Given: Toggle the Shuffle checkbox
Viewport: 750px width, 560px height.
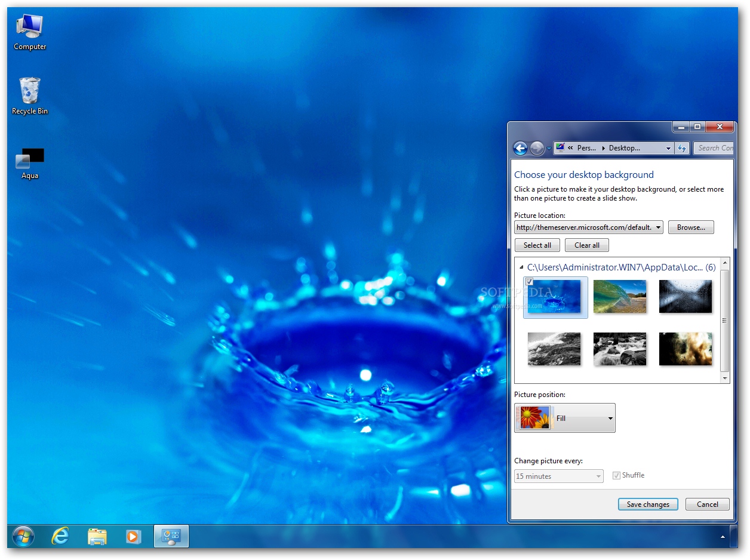Looking at the screenshot, I should pos(616,476).
